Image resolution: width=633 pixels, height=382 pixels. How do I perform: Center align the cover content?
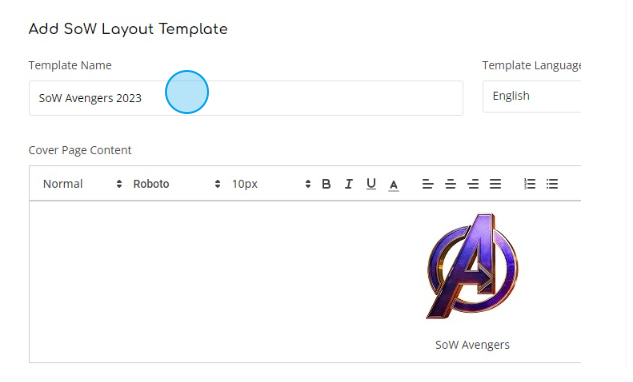point(451,184)
